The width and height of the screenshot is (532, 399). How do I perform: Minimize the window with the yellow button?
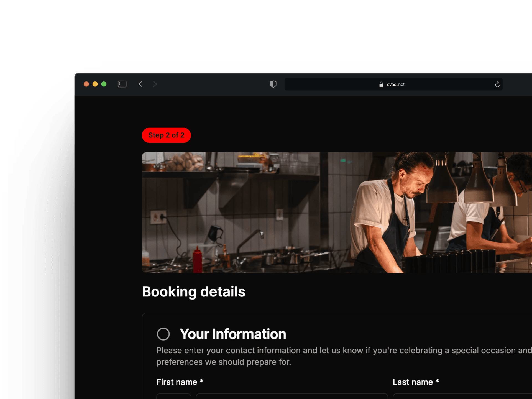click(x=95, y=84)
